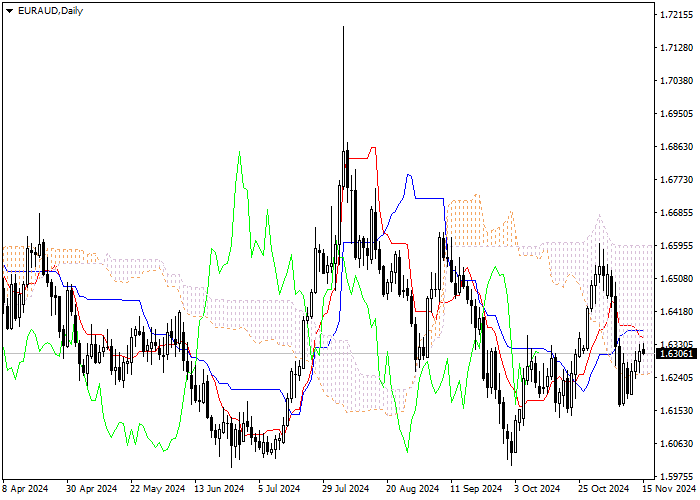Click the 29 Jul 2024 date label

click(346, 489)
